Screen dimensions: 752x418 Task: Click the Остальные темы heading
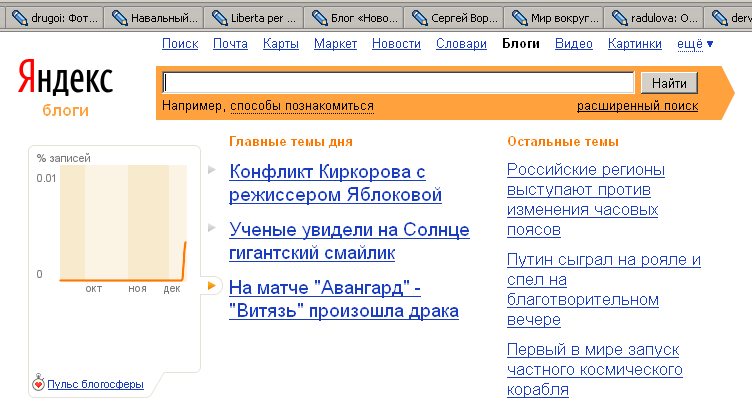click(x=563, y=141)
